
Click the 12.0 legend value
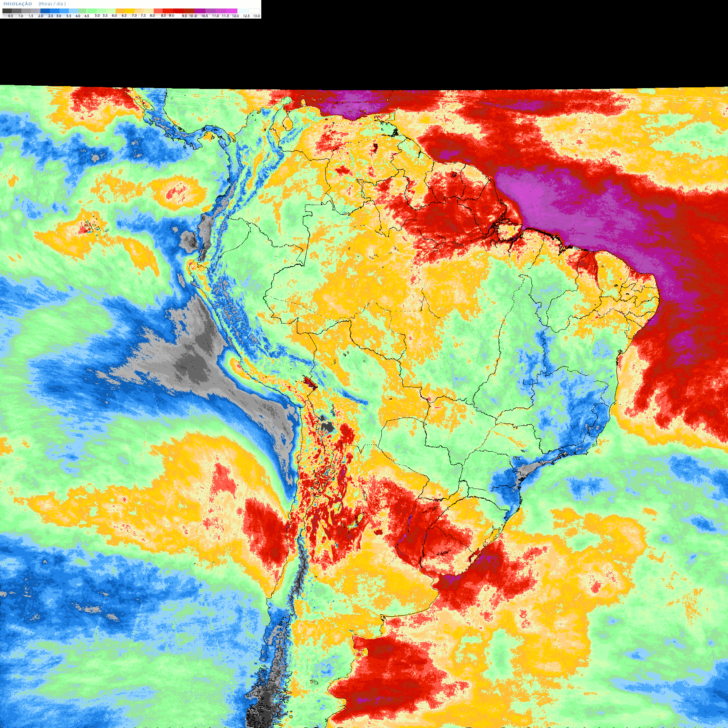(x=235, y=16)
